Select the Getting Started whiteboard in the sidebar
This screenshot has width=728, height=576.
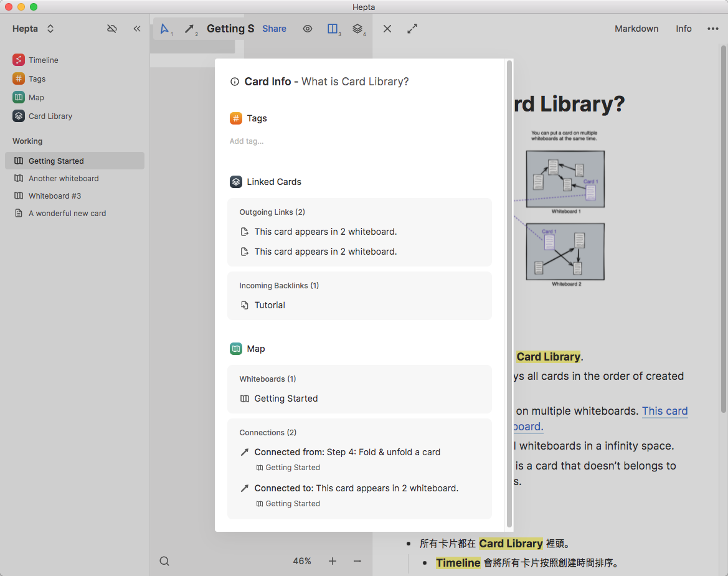pyautogui.click(x=75, y=161)
